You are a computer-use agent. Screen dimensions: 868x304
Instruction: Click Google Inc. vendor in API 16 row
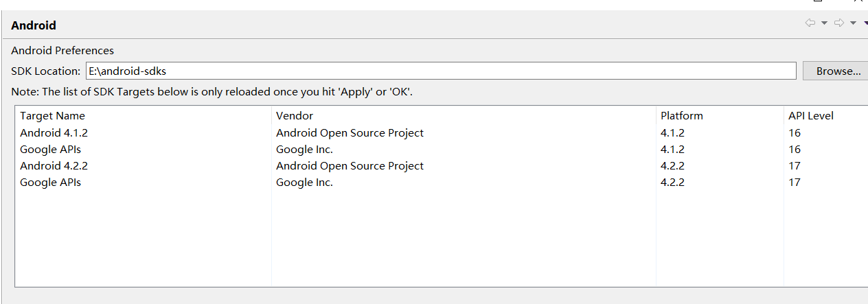pyautogui.click(x=304, y=149)
